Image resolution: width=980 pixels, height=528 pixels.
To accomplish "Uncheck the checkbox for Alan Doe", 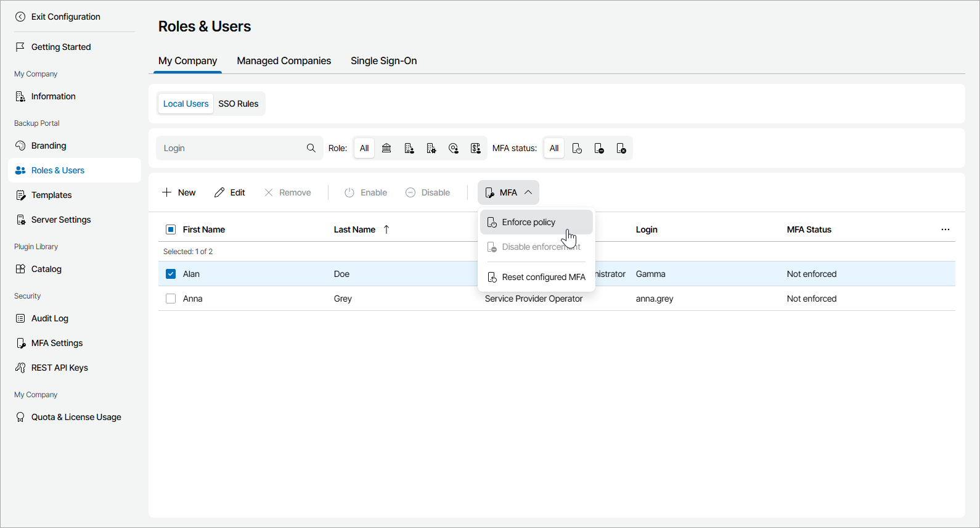I will [171, 274].
